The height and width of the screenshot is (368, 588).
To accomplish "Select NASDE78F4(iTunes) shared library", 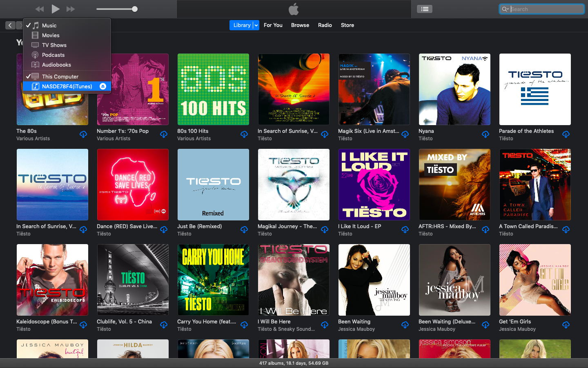I will [x=67, y=86].
